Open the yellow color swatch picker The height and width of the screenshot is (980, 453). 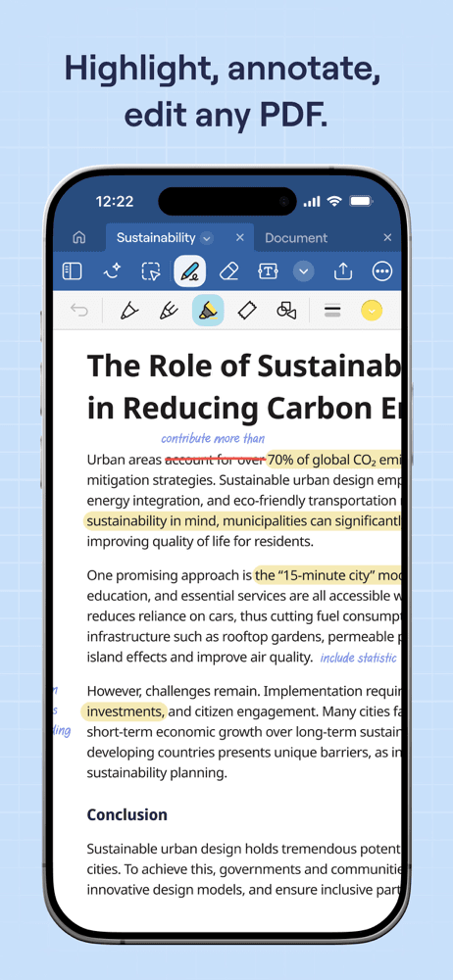pos(372,310)
